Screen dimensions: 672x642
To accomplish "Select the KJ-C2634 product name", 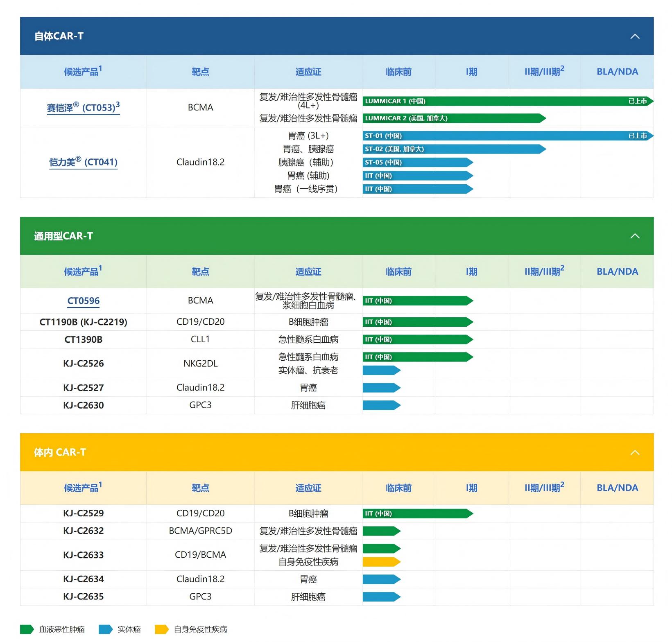I will point(84,579).
